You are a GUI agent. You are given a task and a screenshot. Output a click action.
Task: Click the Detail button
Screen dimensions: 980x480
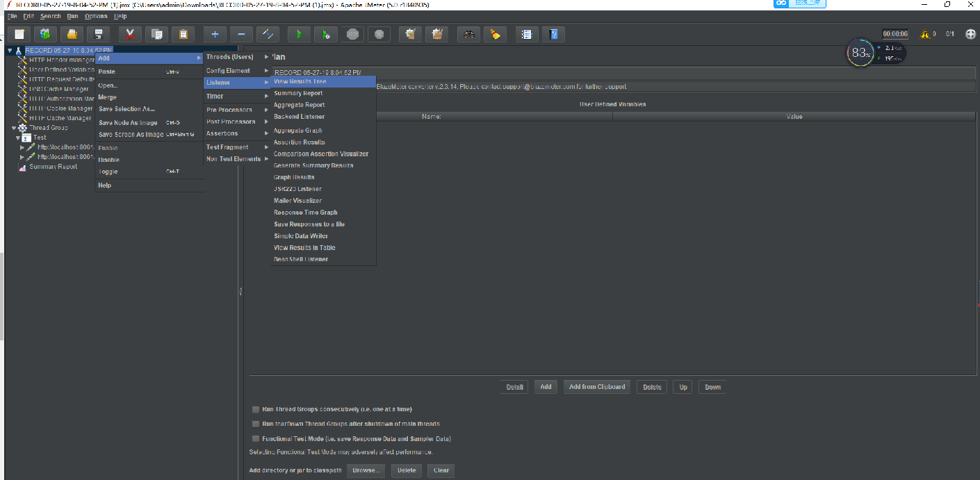(514, 387)
